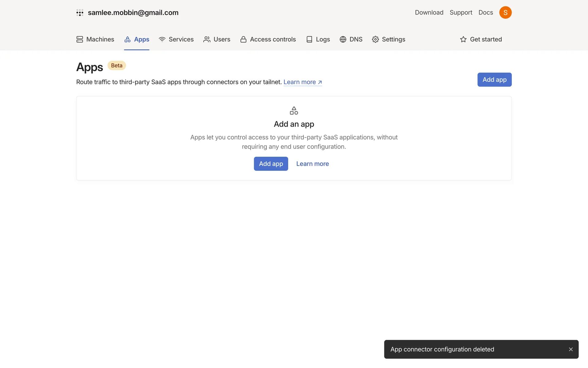
Task: Click the Machines server icon
Action: [80, 39]
